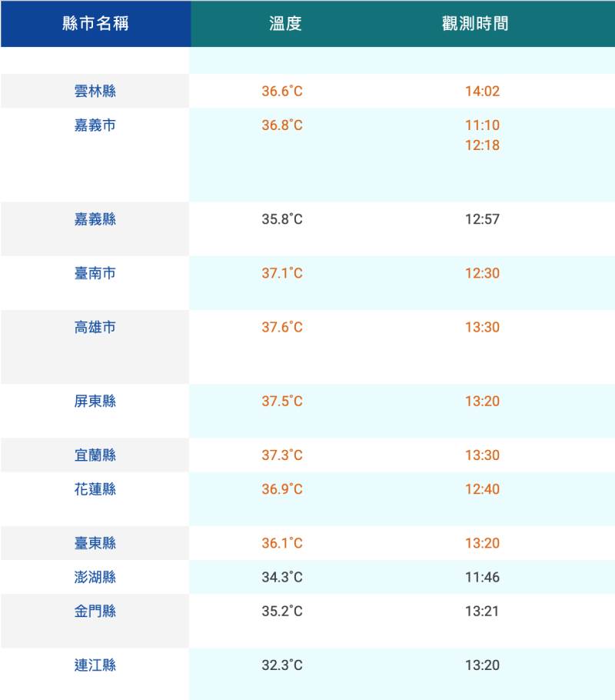Image resolution: width=615 pixels, height=700 pixels.
Task: Click the 34.3°C temperature for 澎湖縣
Action: click(x=282, y=577)
